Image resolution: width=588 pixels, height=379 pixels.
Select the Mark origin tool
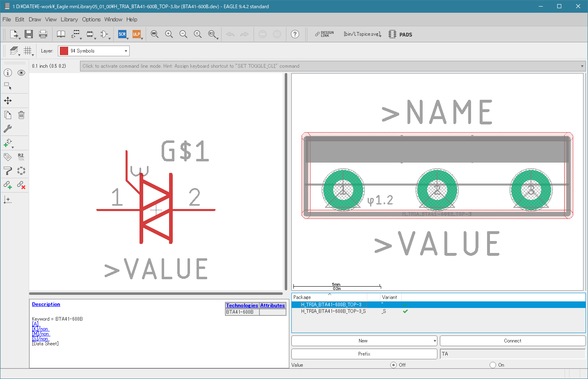8,200
